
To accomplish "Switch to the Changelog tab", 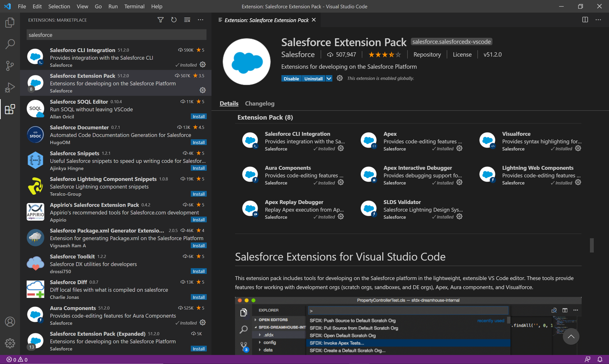I will coord(260,103).
